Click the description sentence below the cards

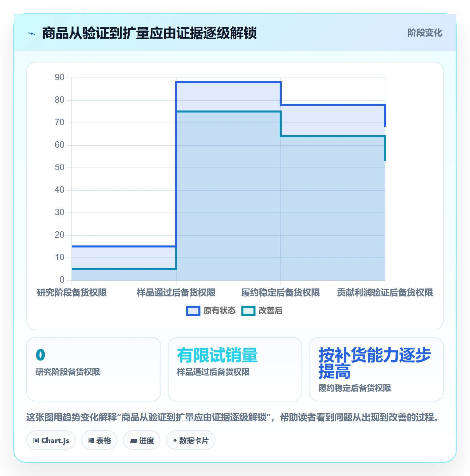[233, 417]
